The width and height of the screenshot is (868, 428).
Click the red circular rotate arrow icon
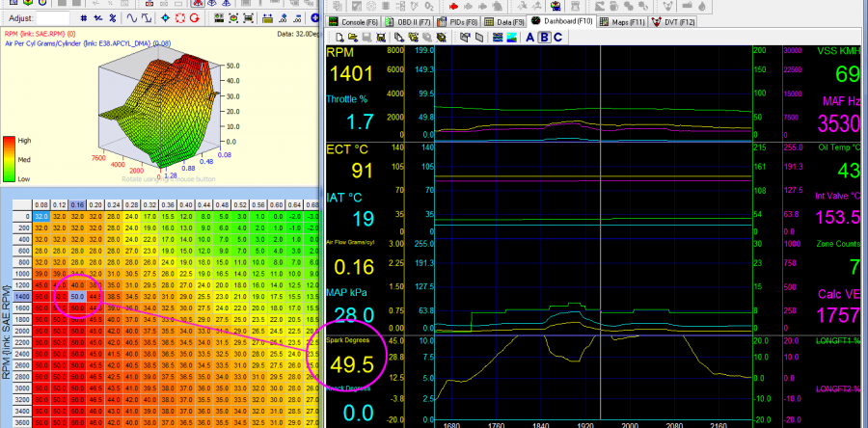[194, 17]
